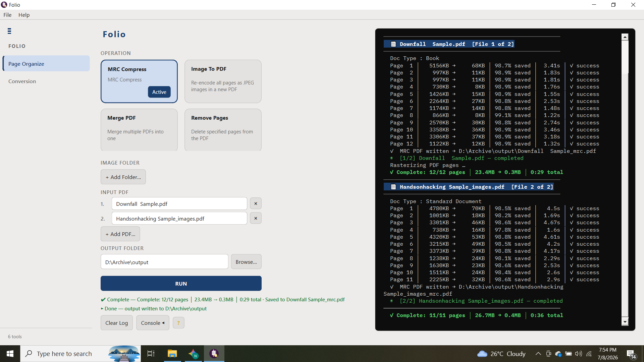This screenshot has height=362, width=644.
Task: Open the network Wi-Fi tray icon
Action: tap(589, 354)
